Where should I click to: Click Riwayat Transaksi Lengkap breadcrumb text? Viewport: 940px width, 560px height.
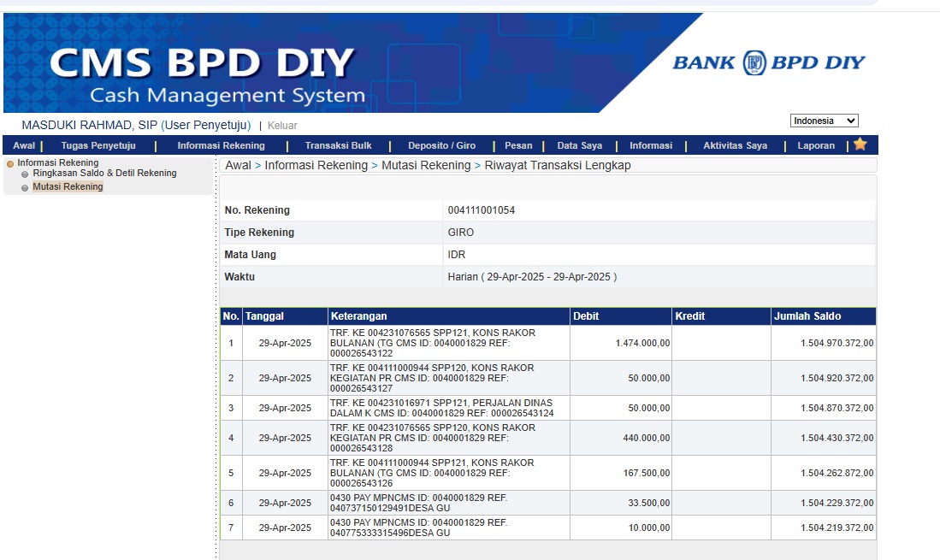(558, 165)
